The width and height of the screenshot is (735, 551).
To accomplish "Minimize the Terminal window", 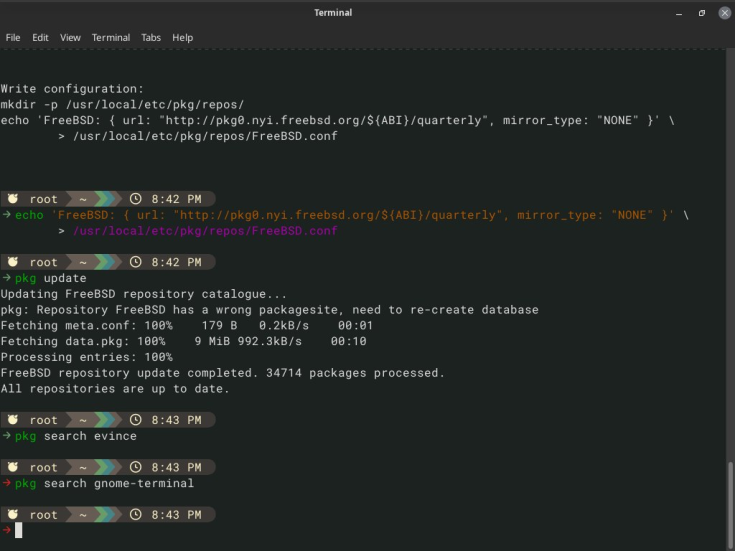I will coord(680,12).
